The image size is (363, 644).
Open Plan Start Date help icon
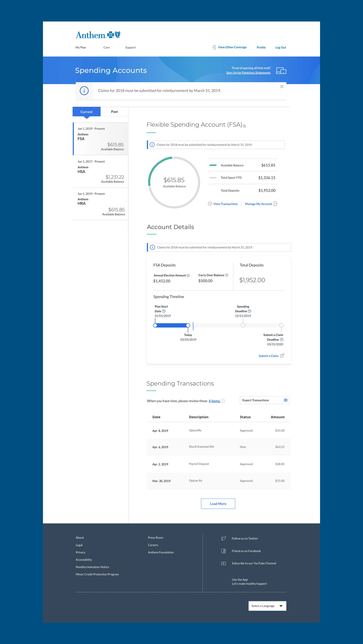[x=164, y=311]
